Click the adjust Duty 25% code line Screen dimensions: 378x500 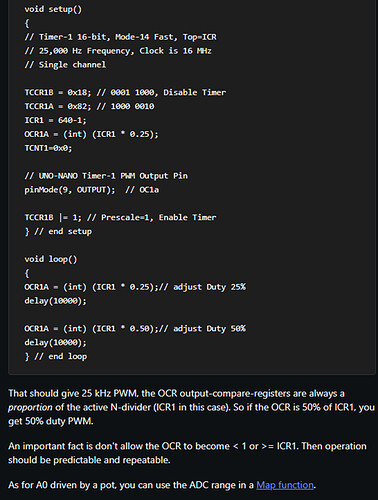click(x=135, y=287)
